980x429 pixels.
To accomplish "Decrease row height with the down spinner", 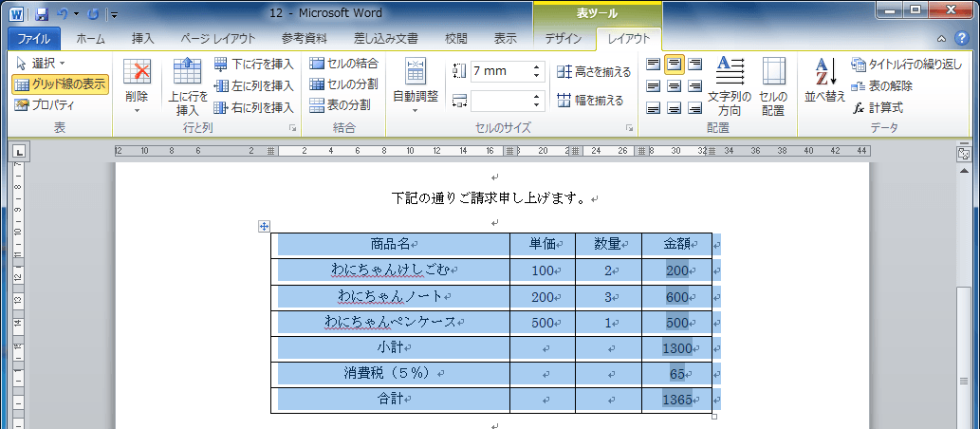I will pos(536,76).
